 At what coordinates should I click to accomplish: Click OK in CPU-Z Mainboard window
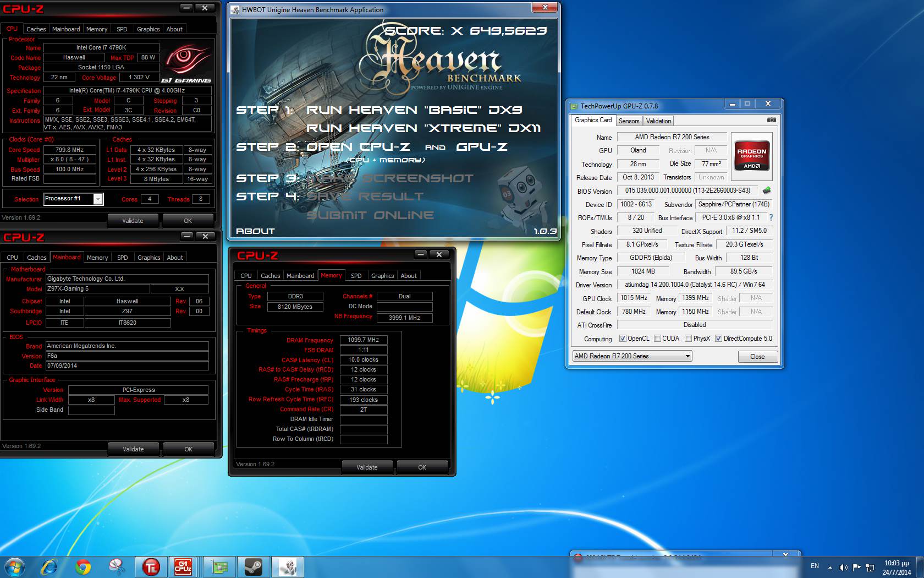click(x=188, y=449)
